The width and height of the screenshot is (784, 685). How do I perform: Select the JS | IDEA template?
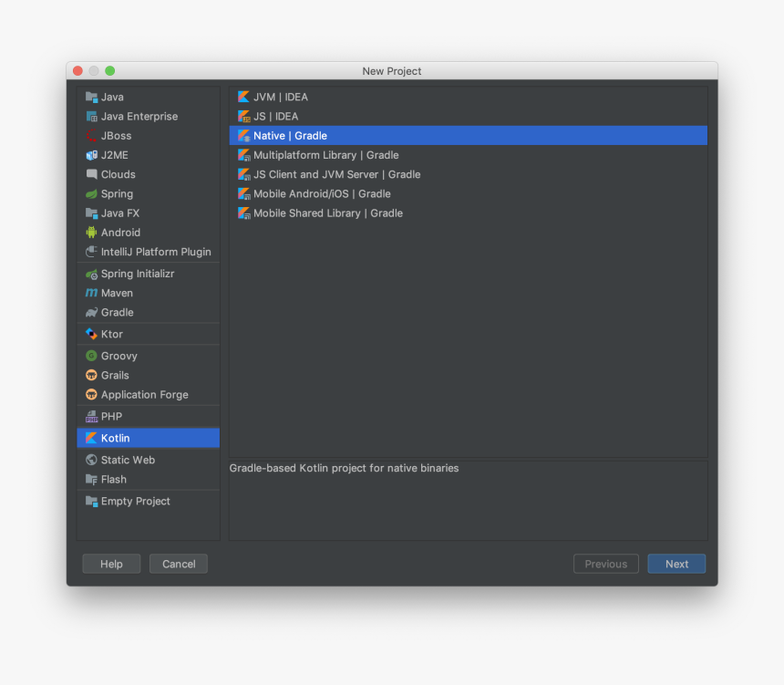coord(469,117)
